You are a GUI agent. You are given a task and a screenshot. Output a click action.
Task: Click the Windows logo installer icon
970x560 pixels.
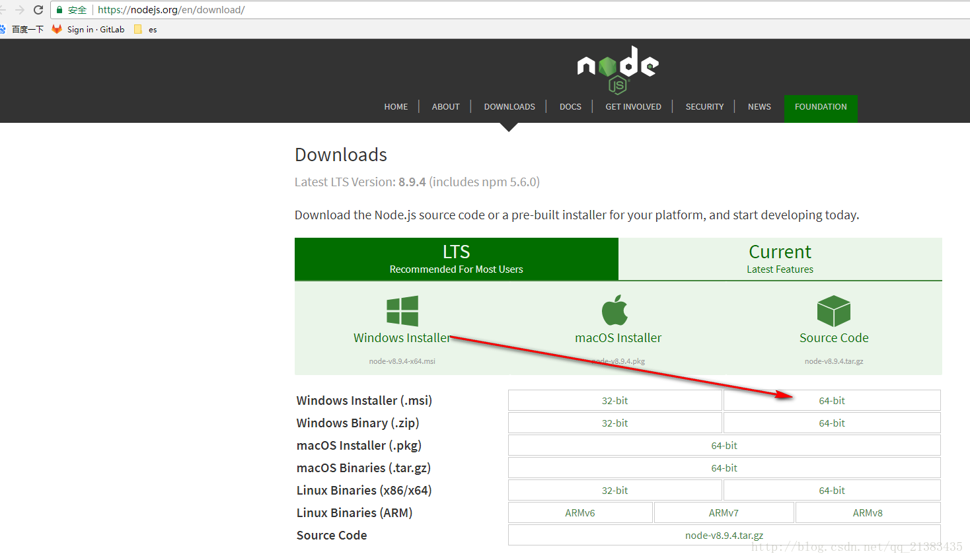click(402, 311)
